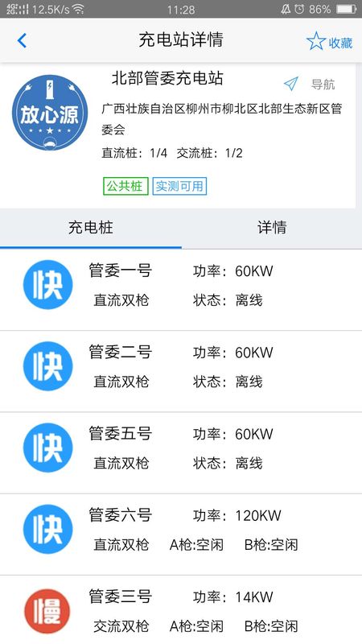Open the 放心源 station logo
Viewport: 362px width, 644px height.
[50, 113]
